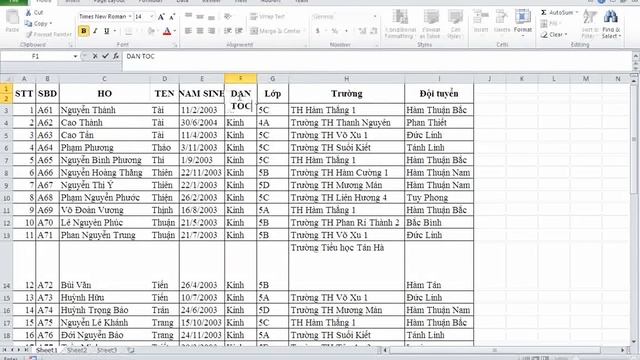This screenshot has height=360, width=640.
Task: Switch to the Sheet2 tab
Action: pyautogui.click(x=77, y=350)
